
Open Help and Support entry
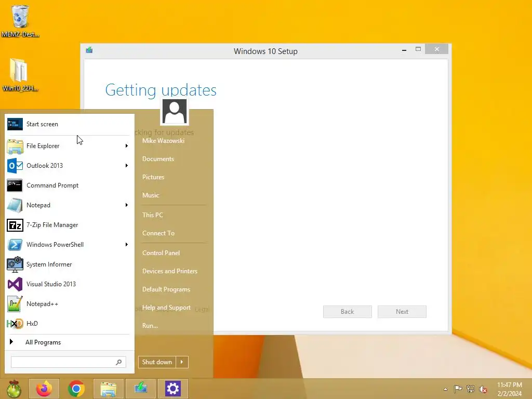click(166, 308)
